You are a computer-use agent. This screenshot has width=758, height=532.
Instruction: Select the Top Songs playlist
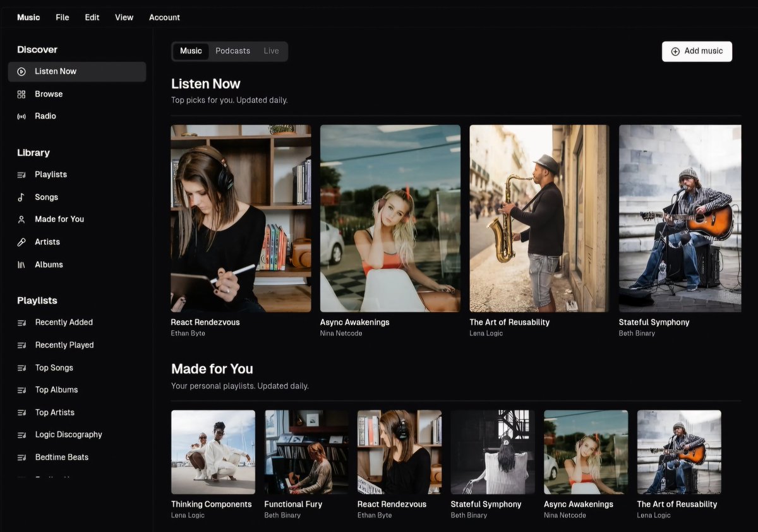click(77, 368)
